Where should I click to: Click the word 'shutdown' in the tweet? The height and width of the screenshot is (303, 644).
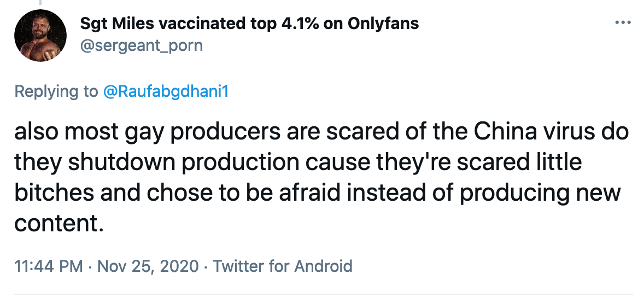121,162
